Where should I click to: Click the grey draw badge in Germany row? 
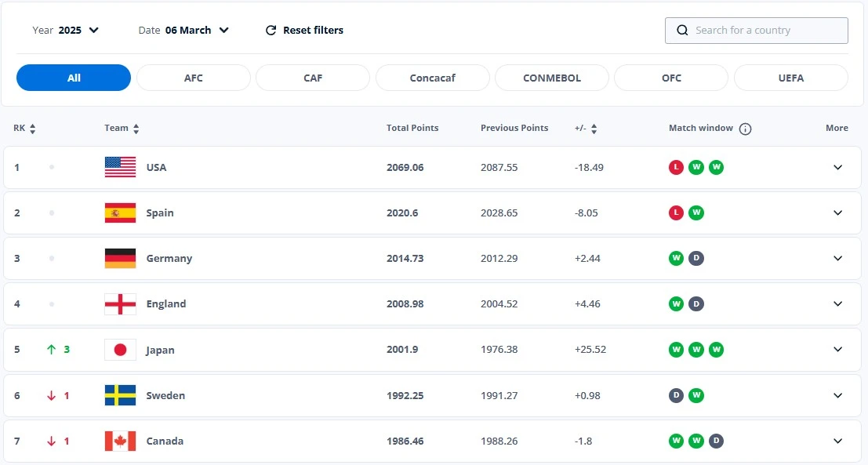coord(696,258)
